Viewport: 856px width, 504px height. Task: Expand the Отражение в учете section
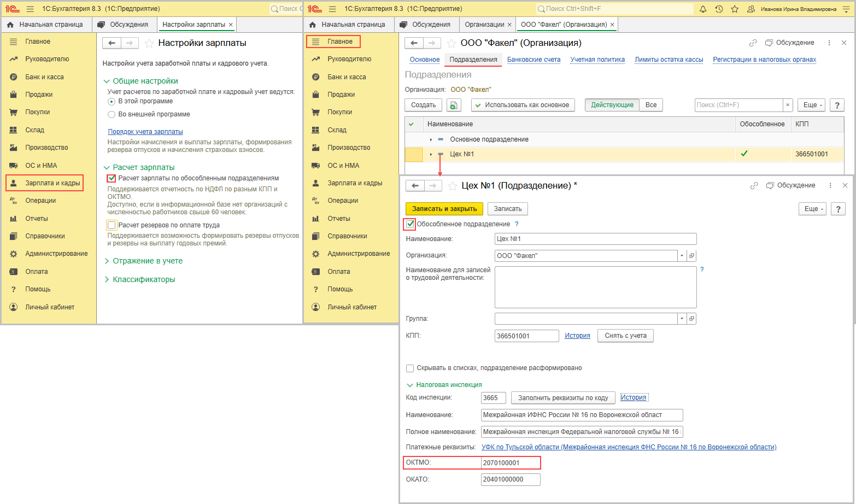point(107,261)
